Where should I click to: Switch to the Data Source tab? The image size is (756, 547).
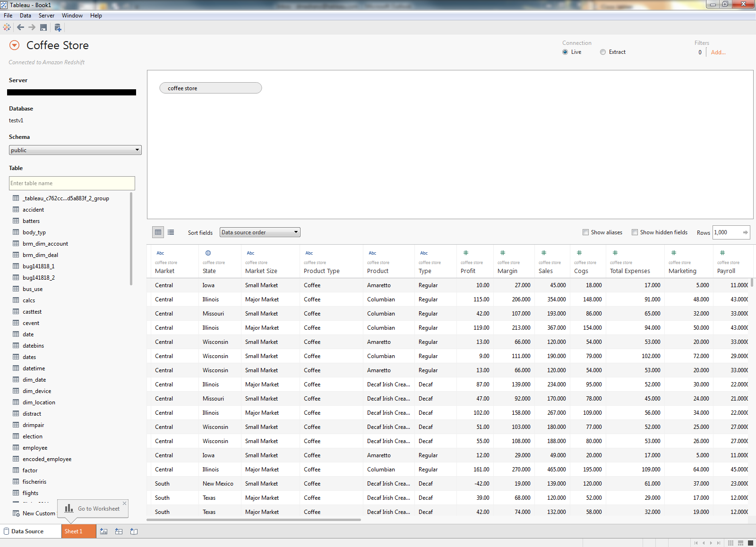pyautogui.click(x=28, y=531)
